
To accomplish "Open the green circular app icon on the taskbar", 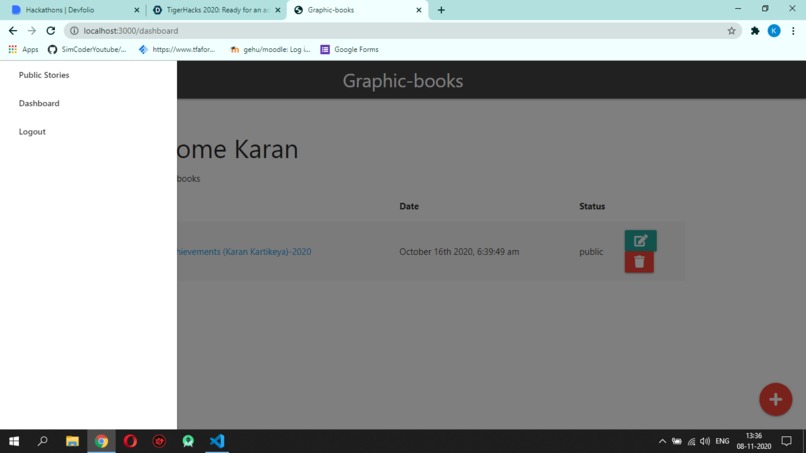I will (188, 441).
